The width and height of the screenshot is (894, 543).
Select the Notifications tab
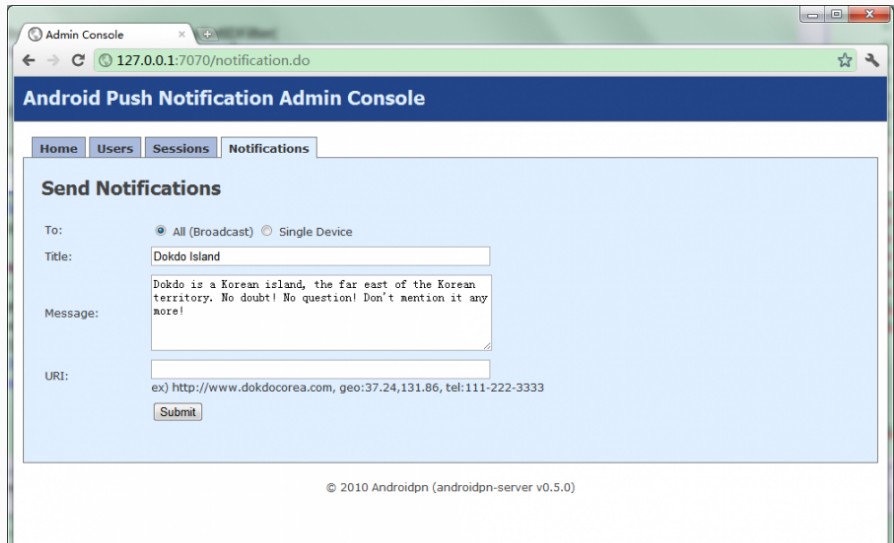click(268, 149)
